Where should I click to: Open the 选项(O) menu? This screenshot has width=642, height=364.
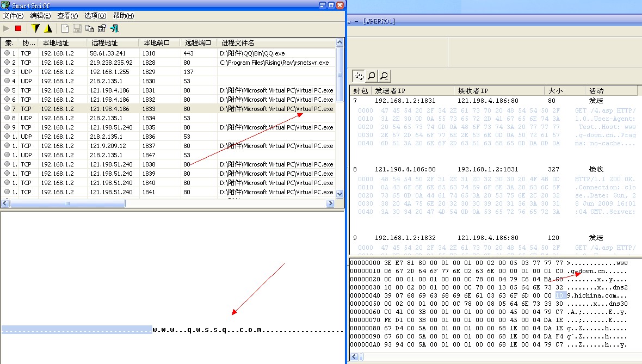[x=95, y=16]
